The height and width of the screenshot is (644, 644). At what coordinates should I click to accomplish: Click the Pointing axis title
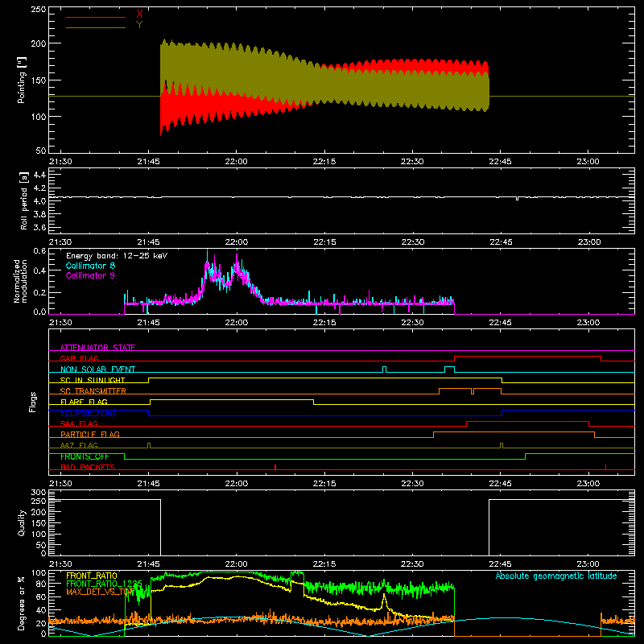[x=22, y=80]
